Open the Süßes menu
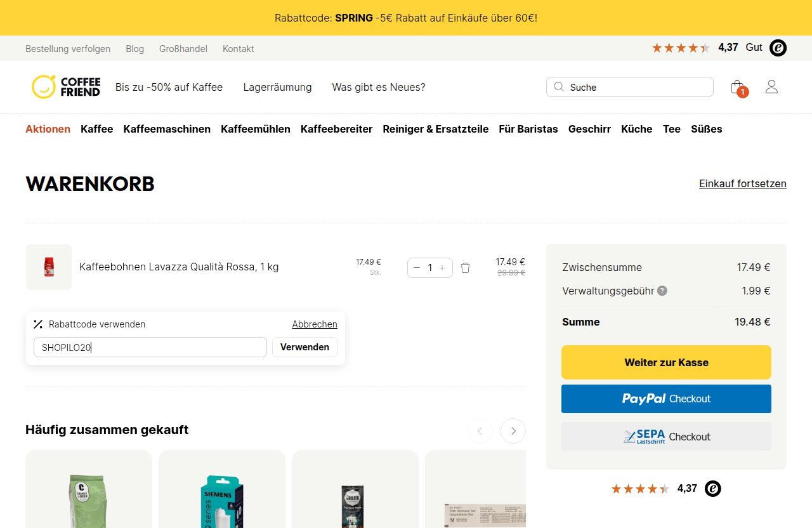This screenshot has width=812, height=528. [707, 129]
